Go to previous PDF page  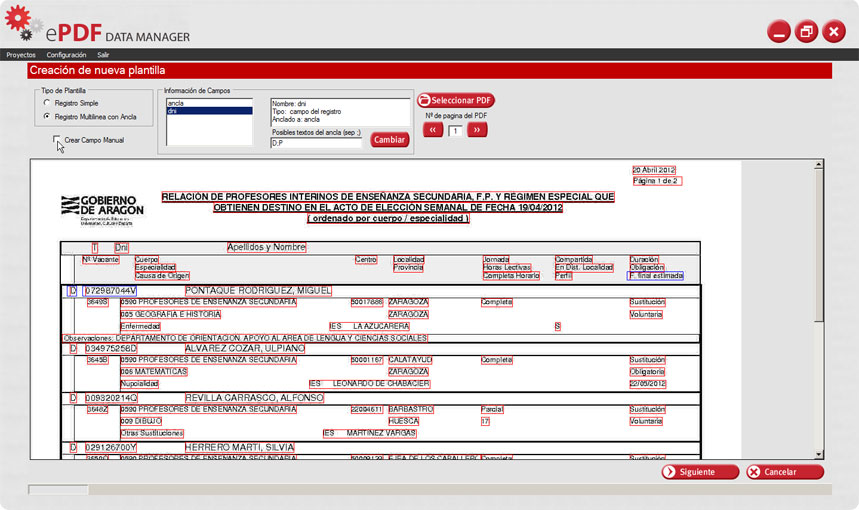(433, 130)
